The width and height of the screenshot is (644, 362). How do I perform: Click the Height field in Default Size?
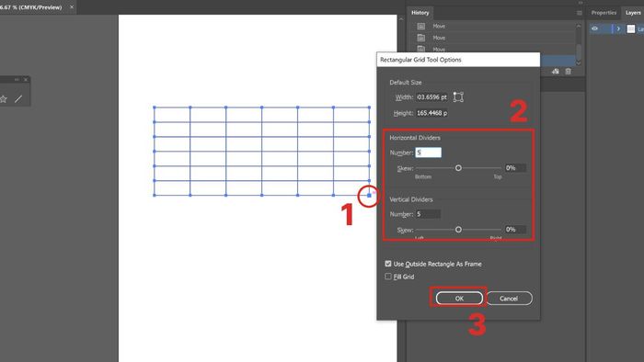(x=431, y=113)
